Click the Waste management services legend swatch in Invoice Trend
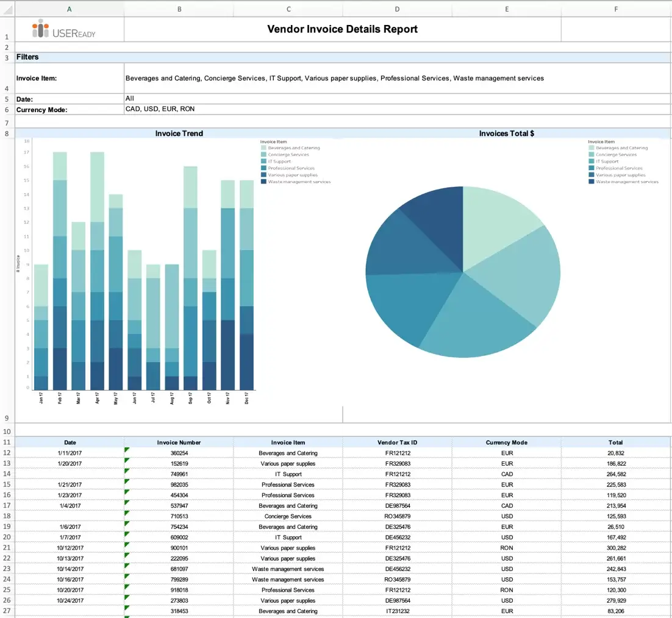672x618 pixels. coord(263,182)
